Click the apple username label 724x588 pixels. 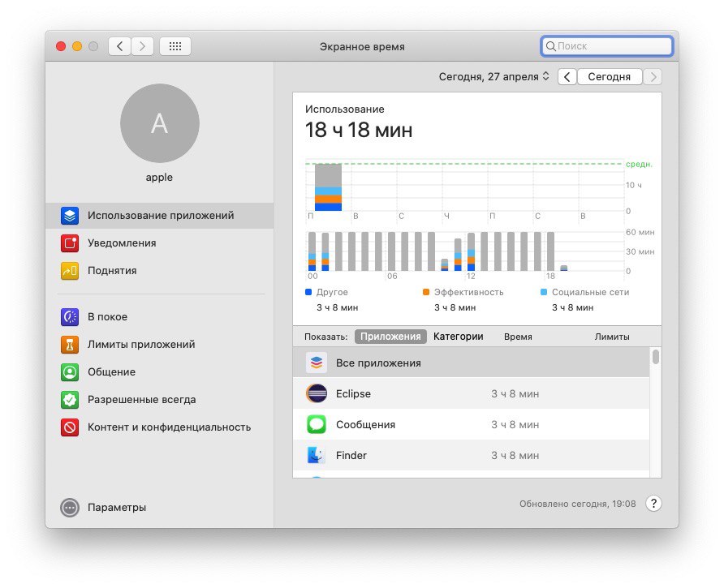coord(159,178)
